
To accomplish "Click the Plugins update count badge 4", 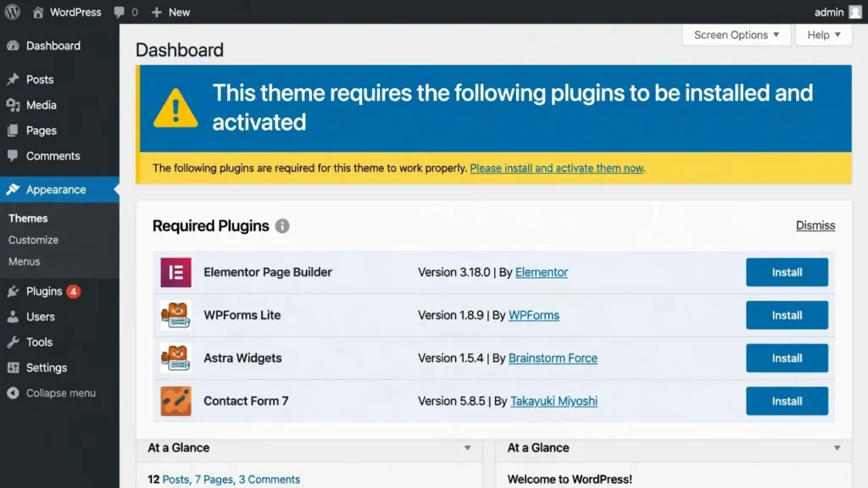I will coord(73,291).
